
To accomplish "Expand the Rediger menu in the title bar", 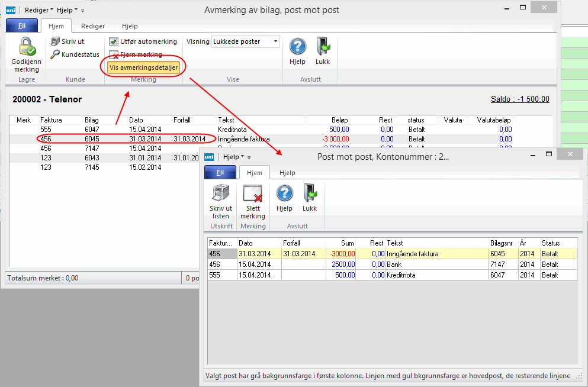I will click(x=40, y=10).
